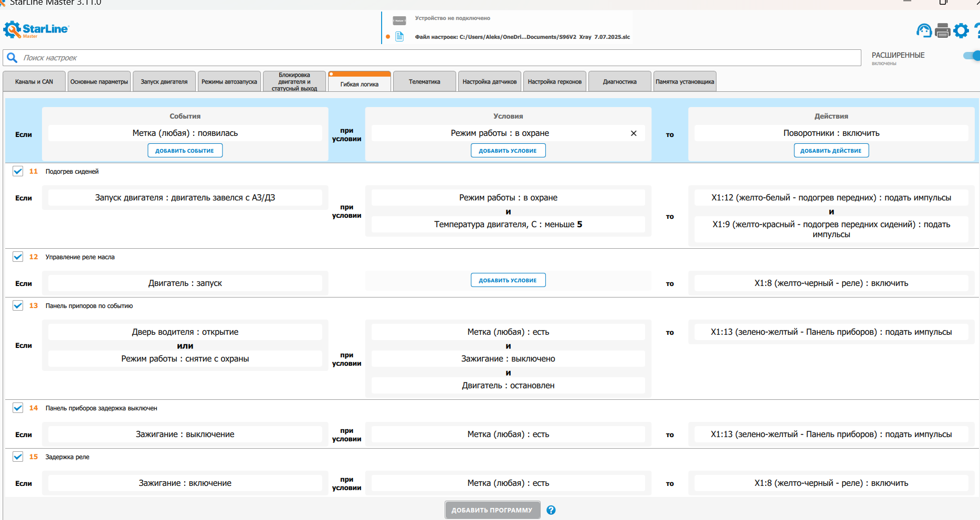Open the 'Метка (любая) : появилась' event selector
This screenshot has height=520, width=980.
(x=185, y=133)
